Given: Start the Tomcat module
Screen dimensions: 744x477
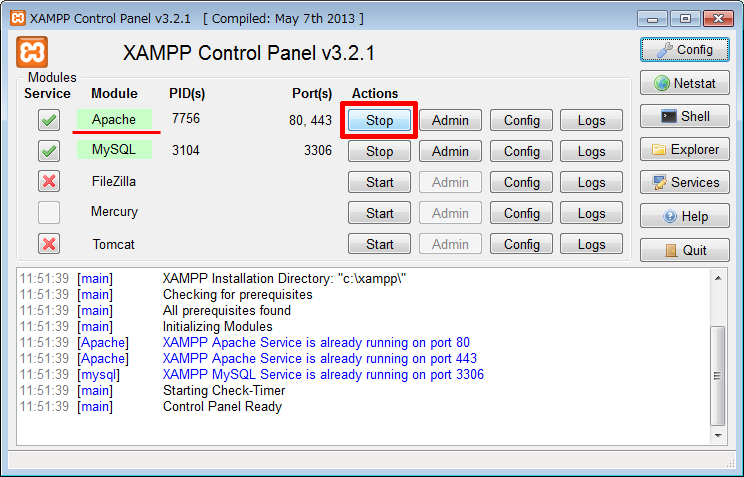Looking at the screenshot, I should [379, 244].
